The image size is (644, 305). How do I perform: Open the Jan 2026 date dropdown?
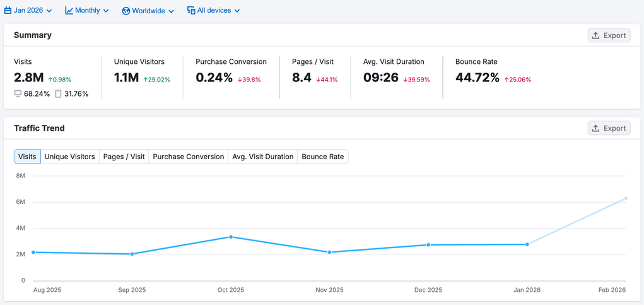pos(49,11)
